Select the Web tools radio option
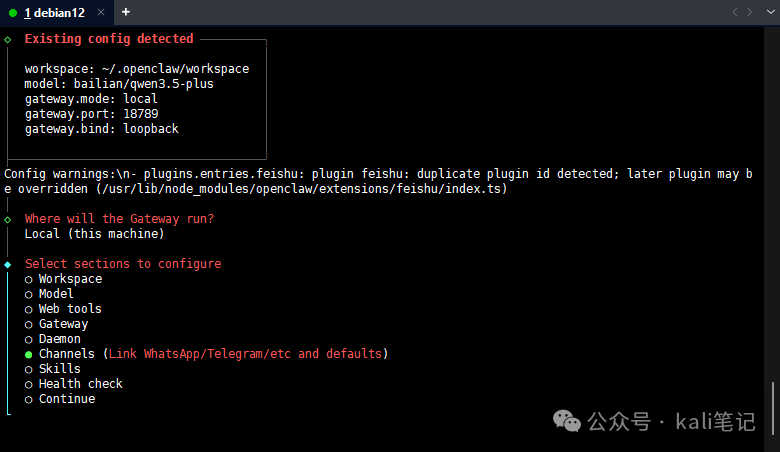The width and height of the screenshot is (780, 452). point(29,309)
